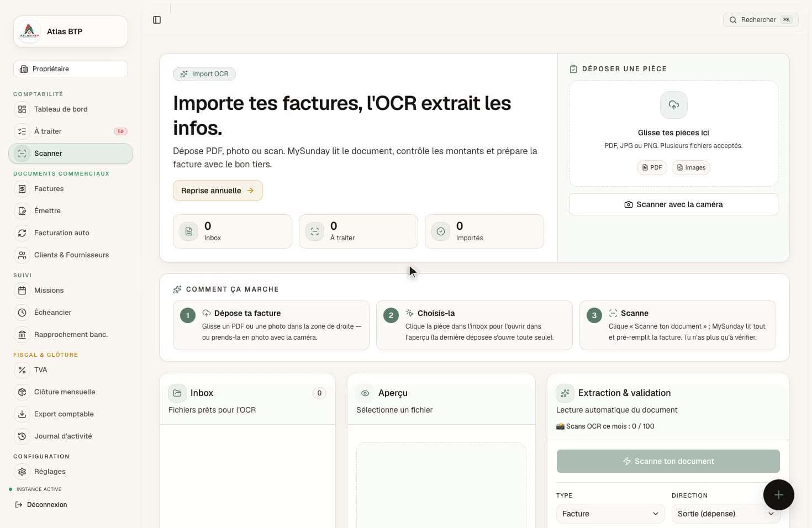Click the Émettre edit-document icon
Screen dimensions: 812x528
tap(22, 211)
